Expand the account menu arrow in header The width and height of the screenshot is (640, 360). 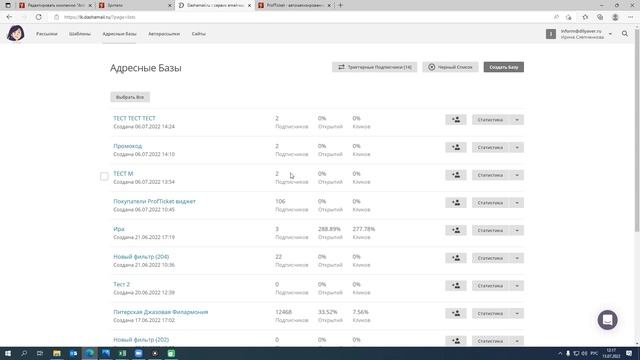610,34
